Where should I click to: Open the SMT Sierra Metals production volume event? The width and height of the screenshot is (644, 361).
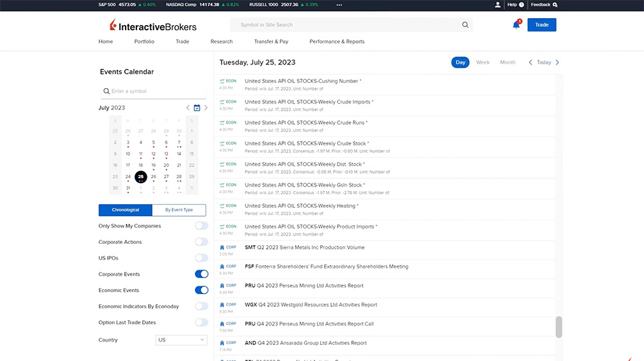tap(305, 248)
